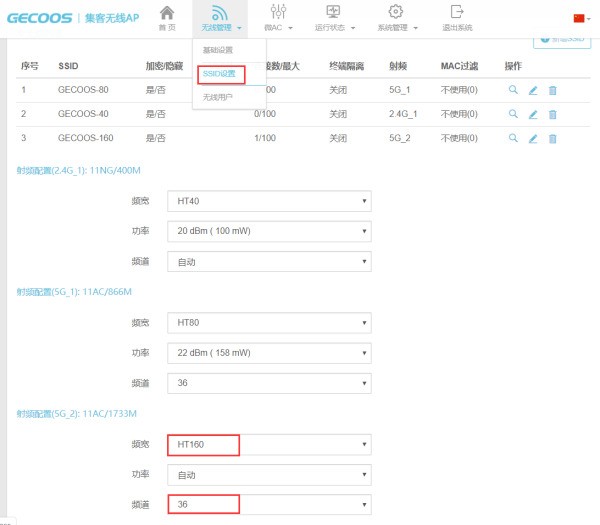
Task: Click the MAC过滤 column header
Action: [459, 66]
